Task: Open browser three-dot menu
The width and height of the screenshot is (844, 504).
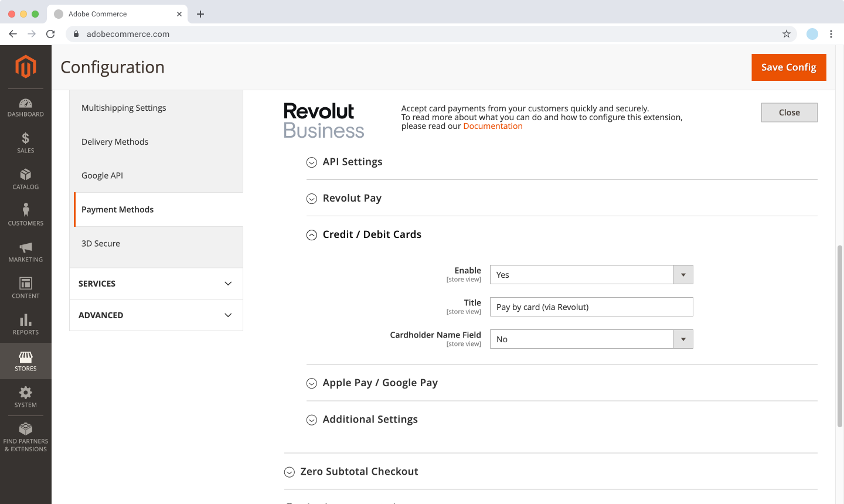Action: pos(831,34)
